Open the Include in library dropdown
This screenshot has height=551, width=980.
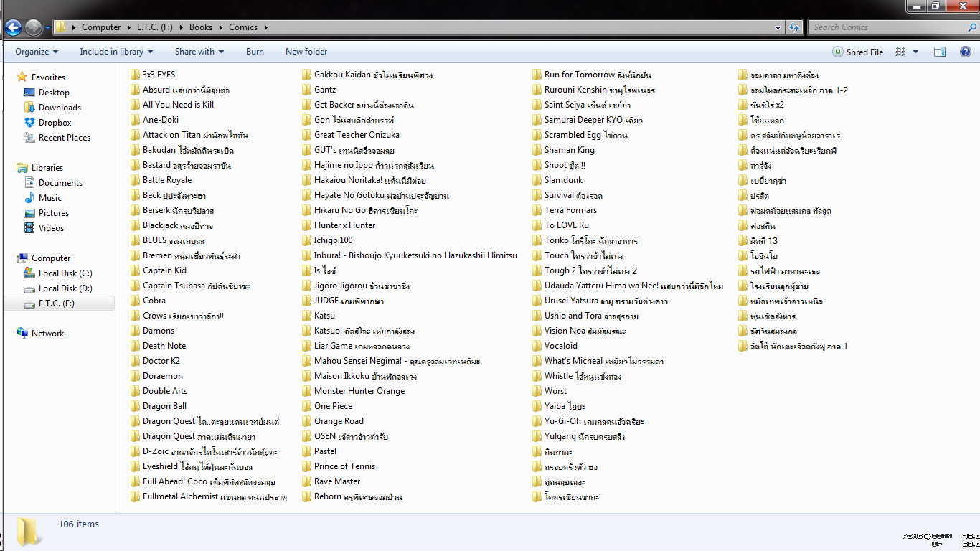(116, 52)
